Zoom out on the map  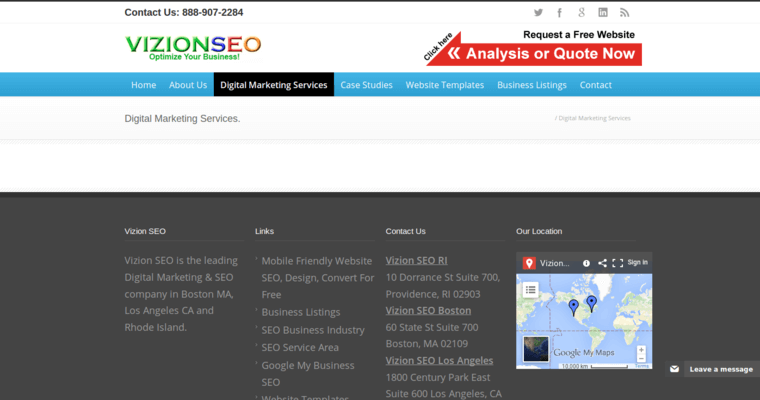coord(641,359)
